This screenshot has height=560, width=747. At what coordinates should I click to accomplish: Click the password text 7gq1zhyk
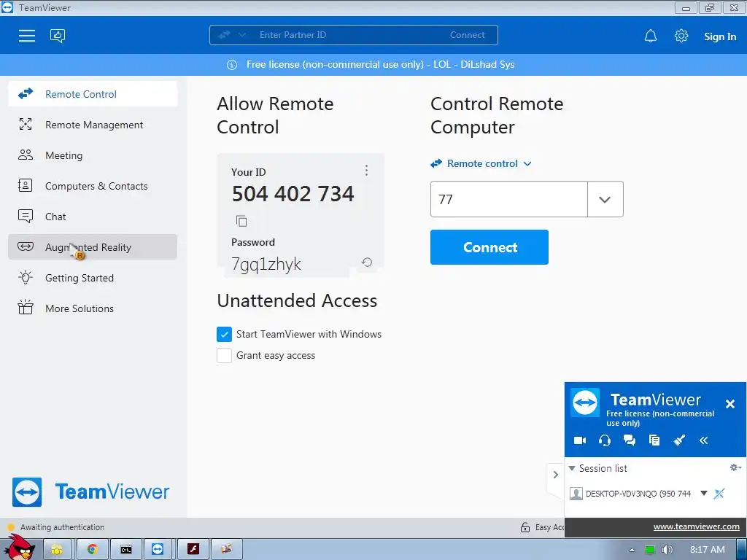[266, 264]
